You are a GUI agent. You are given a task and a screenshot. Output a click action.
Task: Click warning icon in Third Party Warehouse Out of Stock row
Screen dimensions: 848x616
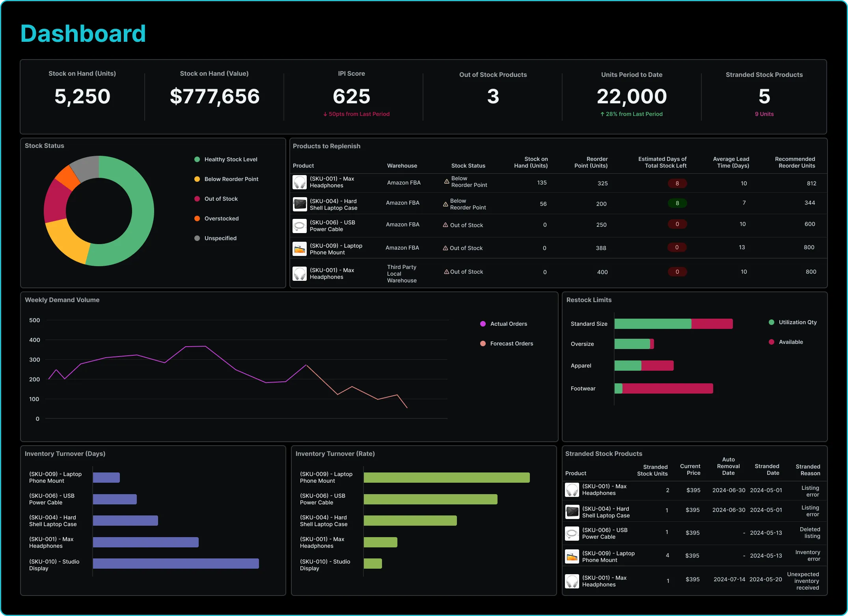click(447, 271)
